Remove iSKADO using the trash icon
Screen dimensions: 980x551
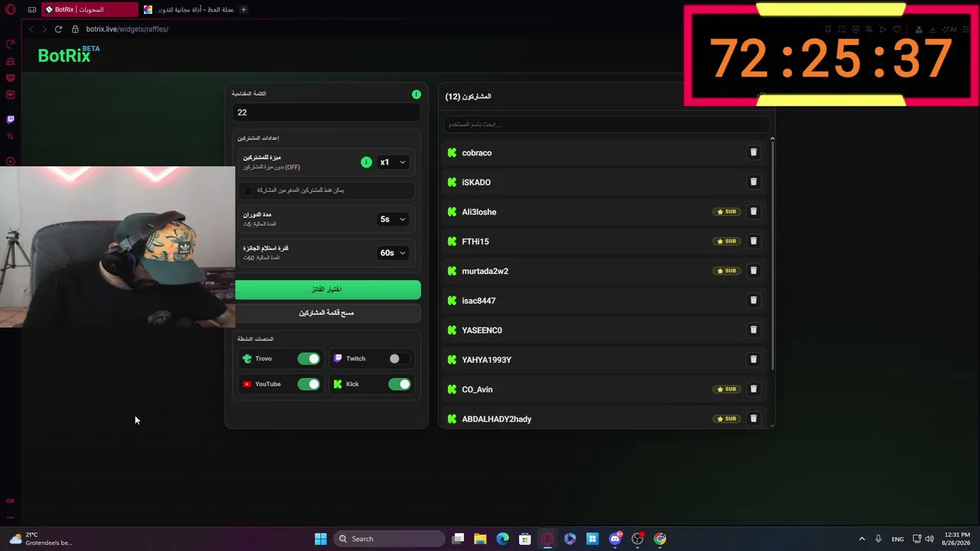pyautogui.click(x=753, y=181)
